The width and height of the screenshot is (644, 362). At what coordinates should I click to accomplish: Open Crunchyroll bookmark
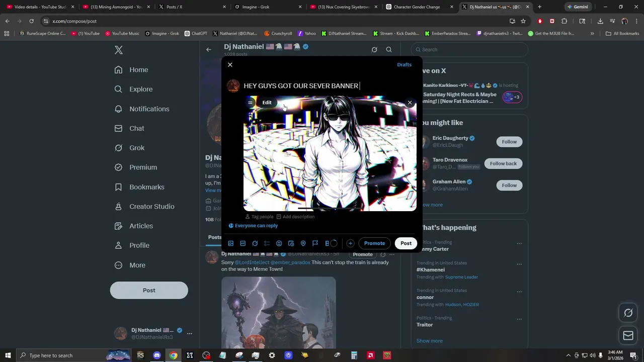pyautogui.click(x=278, y=34)
